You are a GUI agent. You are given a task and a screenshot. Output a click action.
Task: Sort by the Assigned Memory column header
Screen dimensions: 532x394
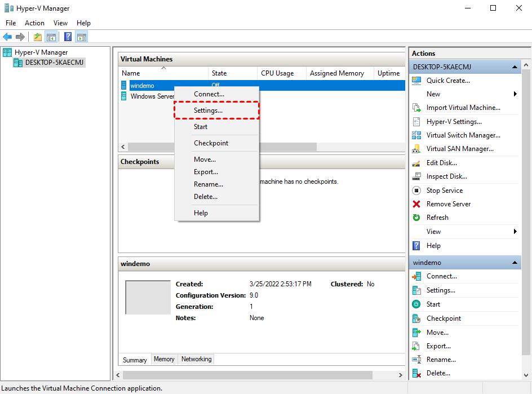click(x=337, y=73)
